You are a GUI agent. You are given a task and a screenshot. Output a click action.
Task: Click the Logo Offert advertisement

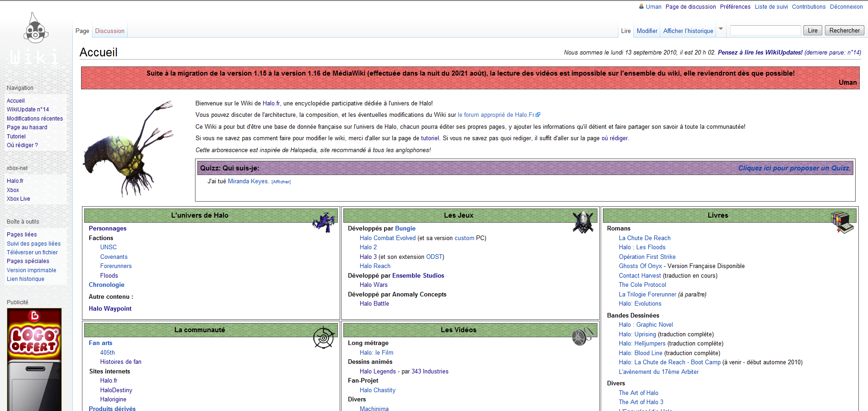[x=34, y=359]
